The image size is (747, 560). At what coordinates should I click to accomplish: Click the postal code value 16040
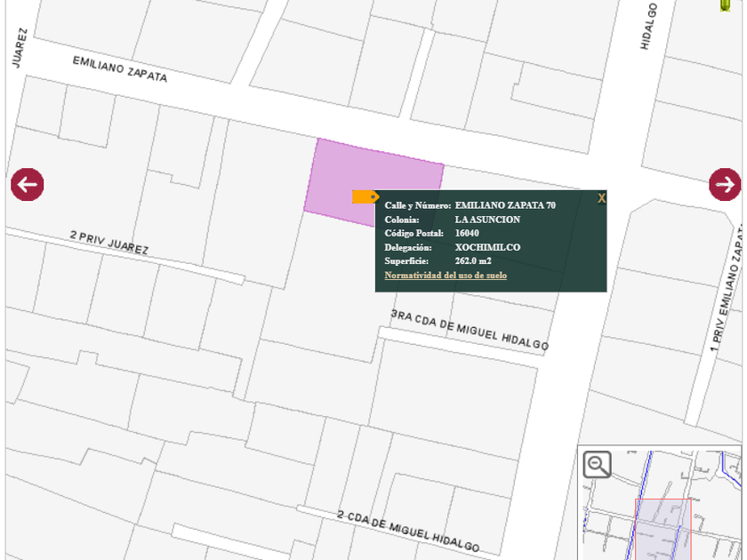click(467, 233)
